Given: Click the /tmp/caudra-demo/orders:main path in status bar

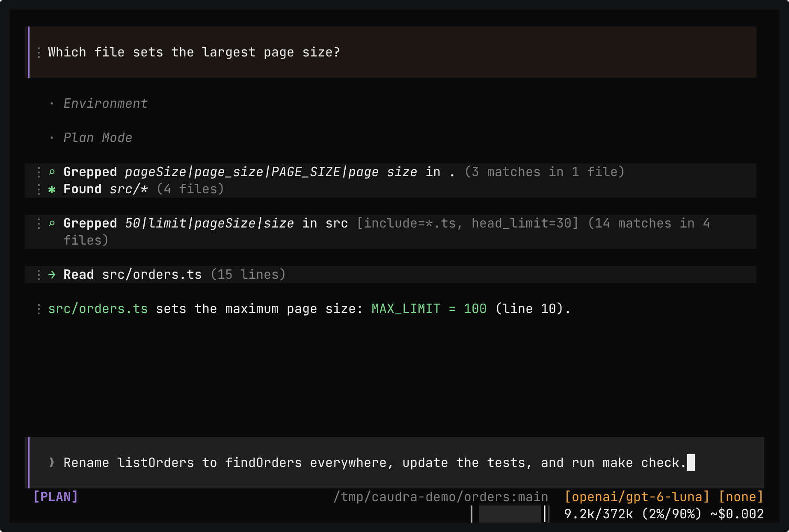Looking at the screenshot, I should (x=441, y=497).
